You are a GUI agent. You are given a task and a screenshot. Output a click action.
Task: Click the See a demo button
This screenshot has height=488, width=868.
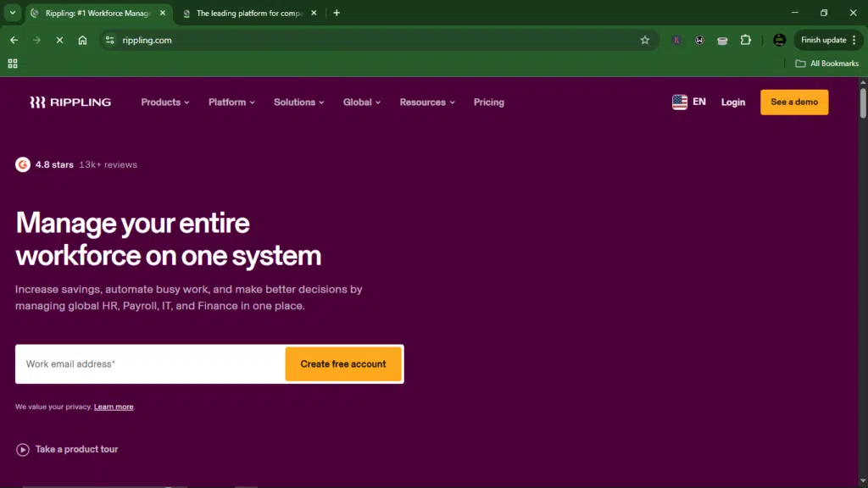click(793, 102)
